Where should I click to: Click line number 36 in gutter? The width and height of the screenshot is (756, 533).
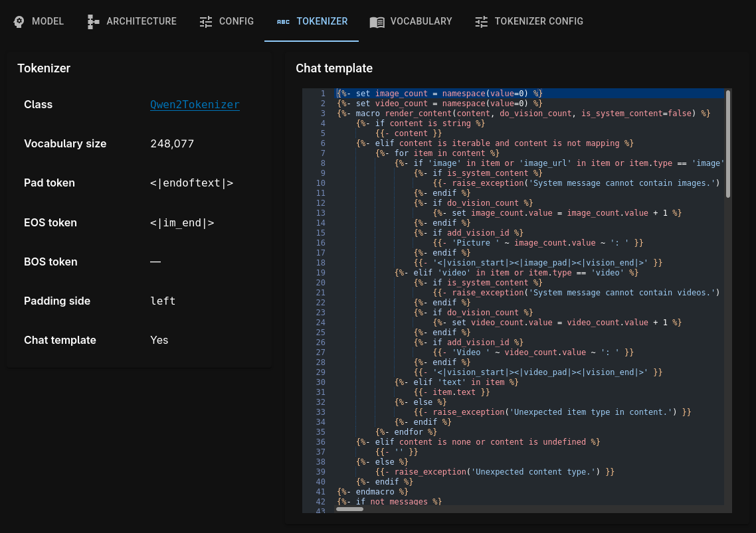coord(321,442)
